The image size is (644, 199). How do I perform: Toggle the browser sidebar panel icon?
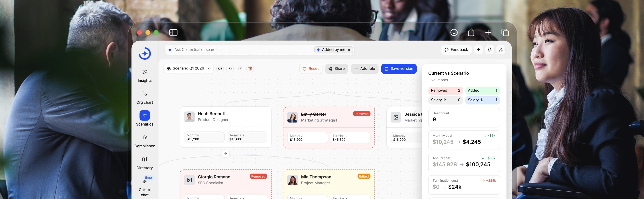(173, 33)
